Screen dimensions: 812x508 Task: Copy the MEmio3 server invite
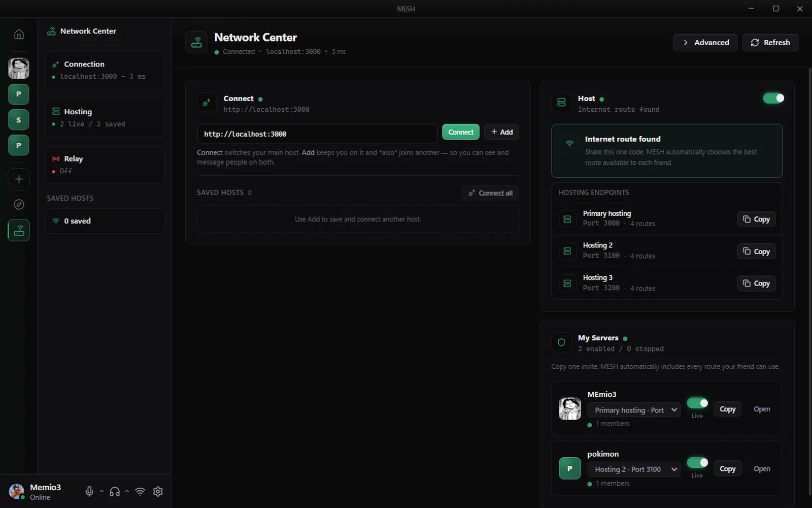(728, 409)
